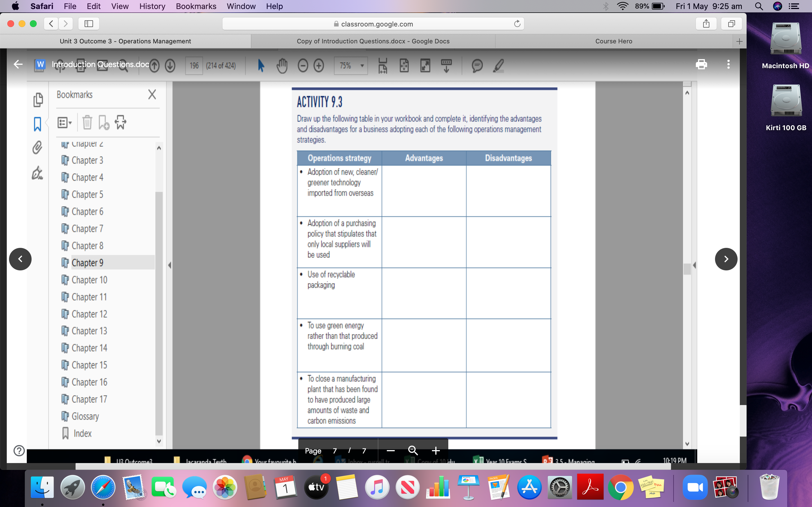The width and height of the screenshot is (812, 507).
Task: Open the History menu
Action: pyautogui.click(x=152, y=6)
